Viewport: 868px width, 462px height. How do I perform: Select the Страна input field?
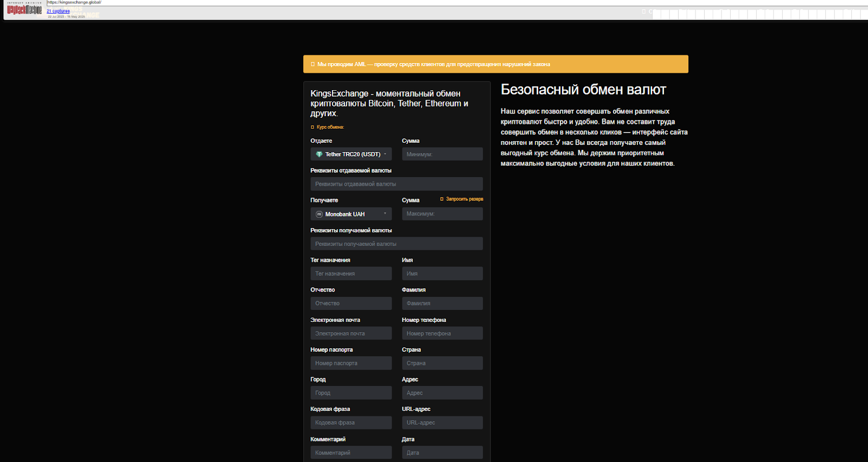(442, 363)
